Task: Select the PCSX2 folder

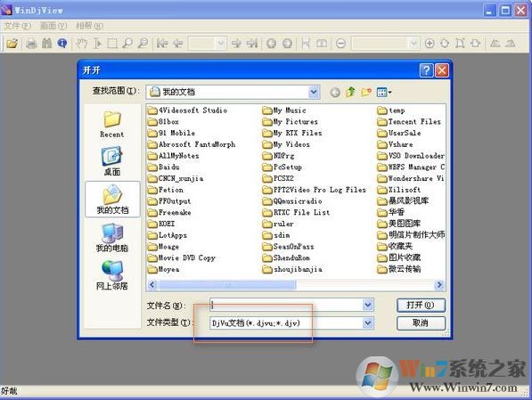Action: 278,178
